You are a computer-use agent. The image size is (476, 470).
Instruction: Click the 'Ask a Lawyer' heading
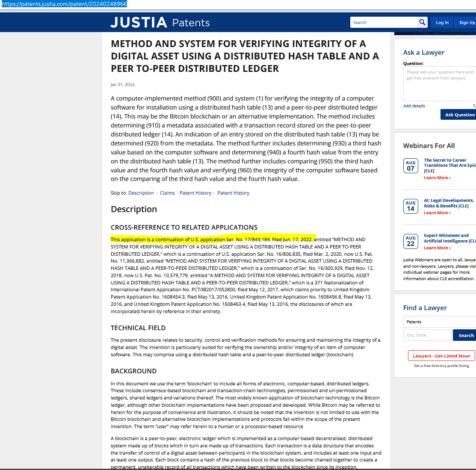[x=423, y=53]
